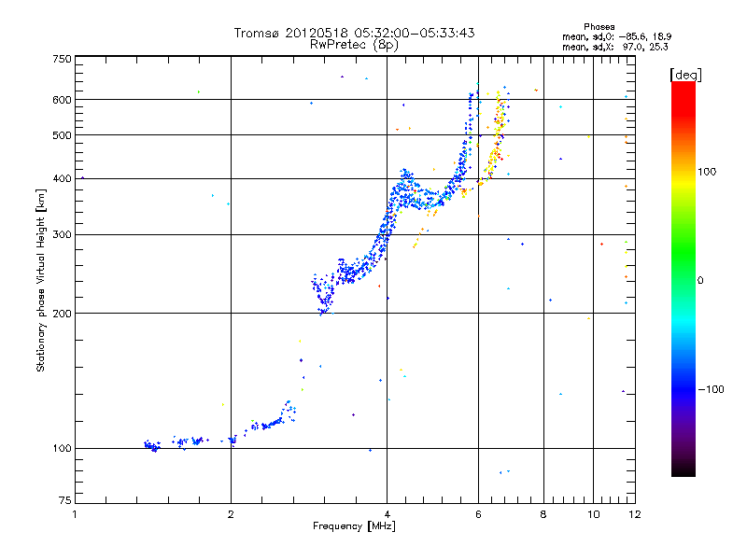Click the x-axis tick label '12'
This screenshot has width=747, height=560.
(x=635, y=514)
